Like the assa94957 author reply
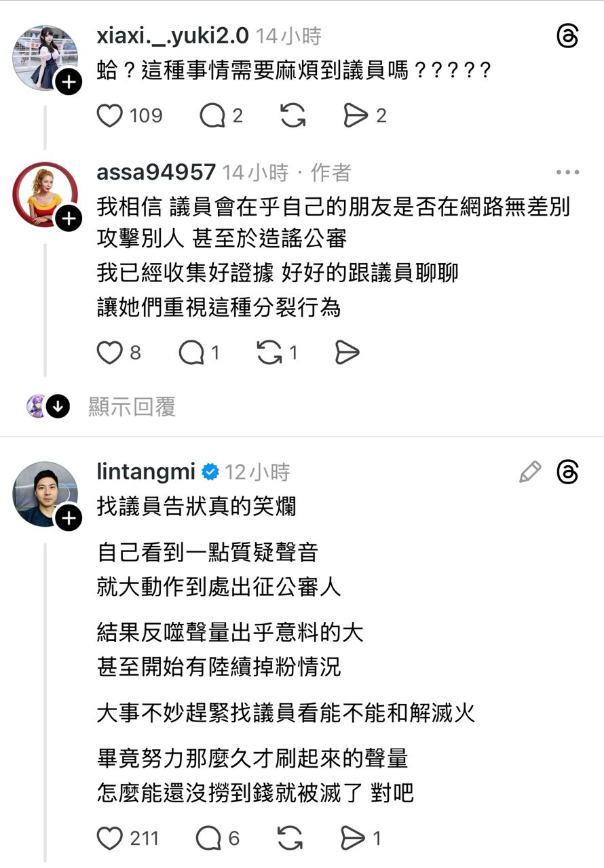604x868 pixels. (x=110, y=353)
